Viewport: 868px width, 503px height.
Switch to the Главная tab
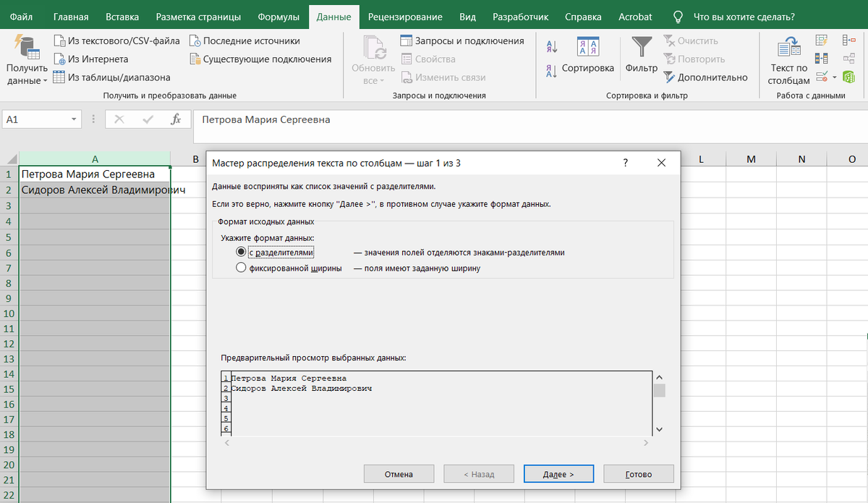71,17
